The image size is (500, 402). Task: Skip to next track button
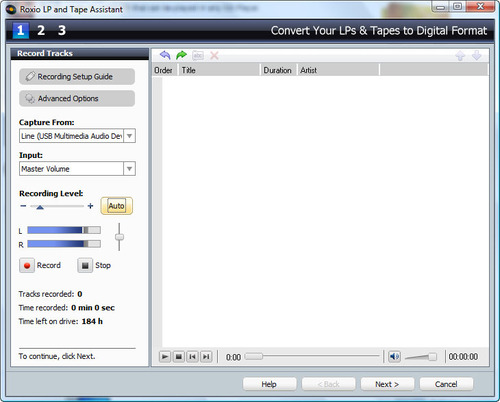click(206, 357)
